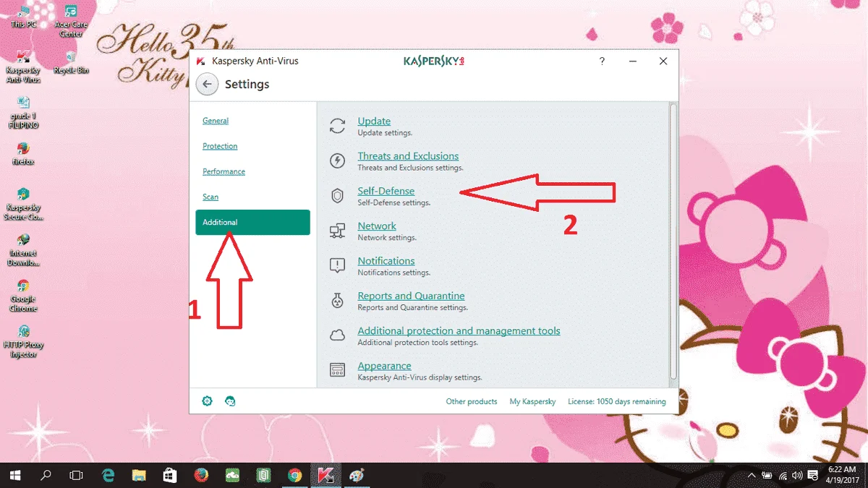Screen dimensions: 868x488
Task: Click the Reports and Quarantine flask icon
Action: pyautogui.click(x=337, y=301)
